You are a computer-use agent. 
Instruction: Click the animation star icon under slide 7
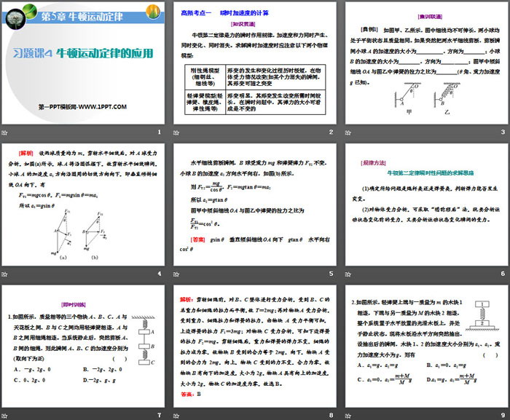[x=8, y=415]
